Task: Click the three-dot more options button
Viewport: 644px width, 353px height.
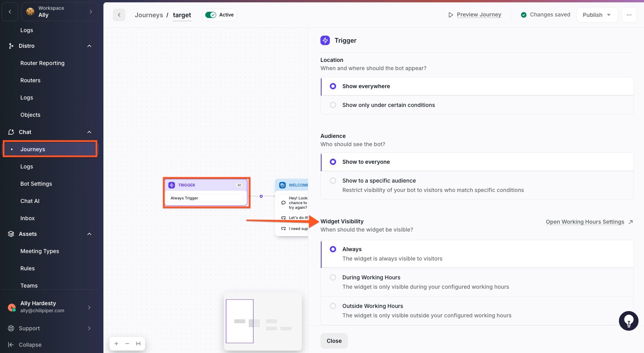Action: [x=629, y=15]
